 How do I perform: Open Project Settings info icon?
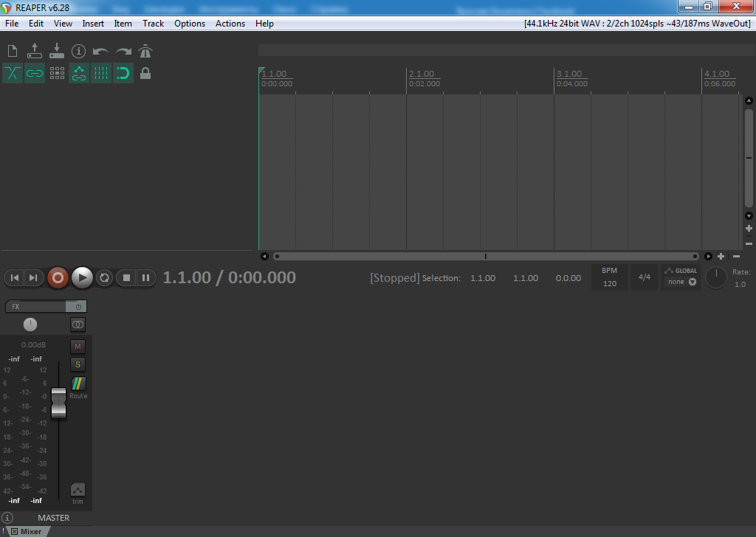pos(79,51)
